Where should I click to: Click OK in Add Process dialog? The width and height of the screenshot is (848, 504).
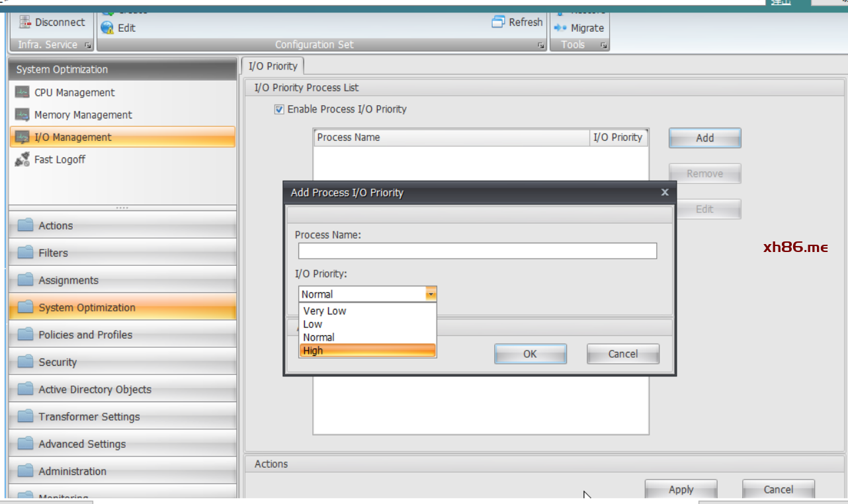[530, 354]
